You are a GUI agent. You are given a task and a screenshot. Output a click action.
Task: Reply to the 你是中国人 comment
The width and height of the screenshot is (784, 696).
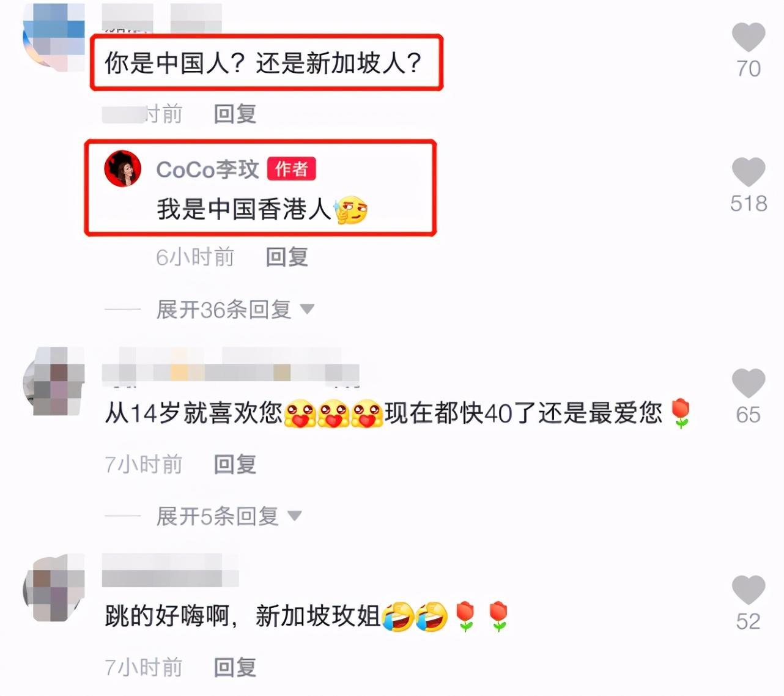pos(235,114)
